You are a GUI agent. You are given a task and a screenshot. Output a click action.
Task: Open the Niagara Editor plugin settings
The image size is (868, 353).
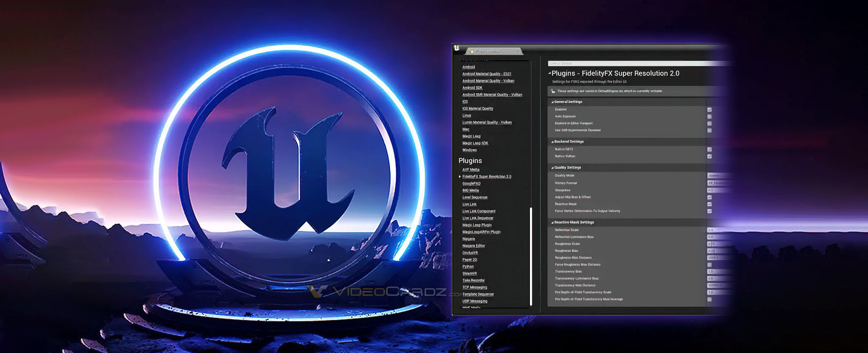(474, 246)
